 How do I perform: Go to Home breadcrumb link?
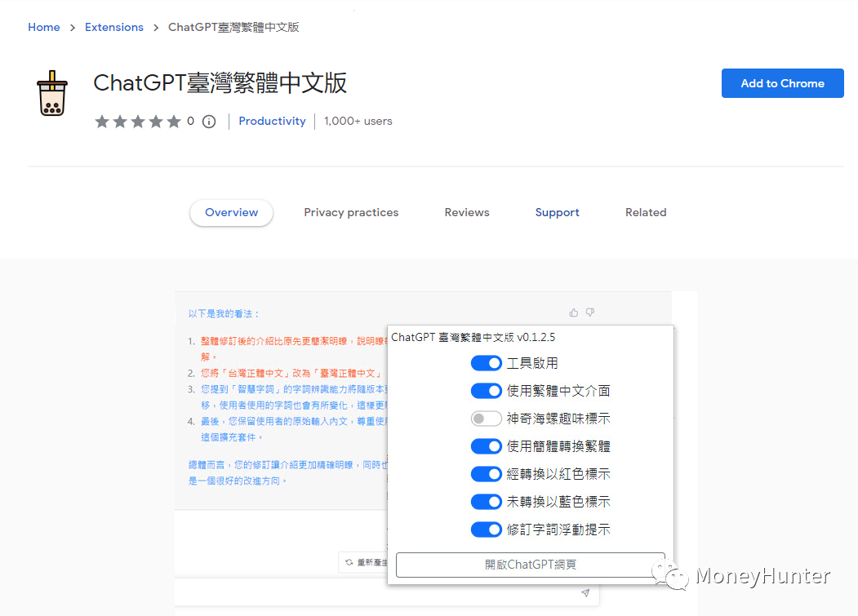44,28
